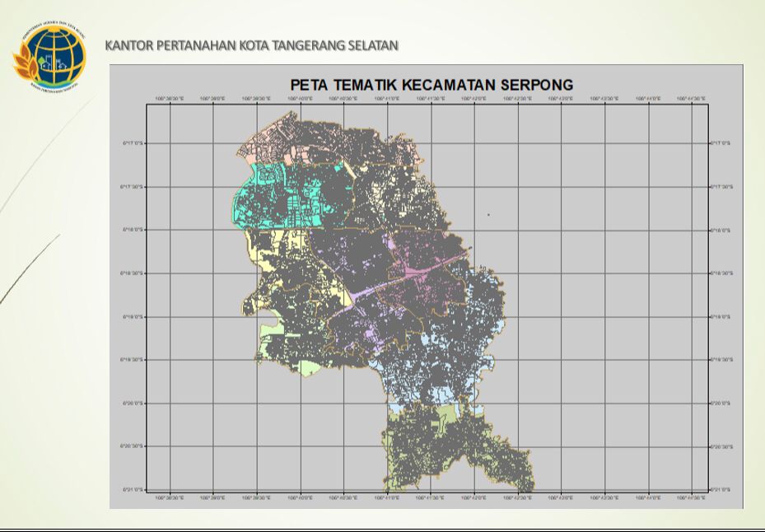The height and width of the screenshot is (532, 765).
Task: Select the left-axis 6°21'0"S latitude label
Action: point(132,490)
